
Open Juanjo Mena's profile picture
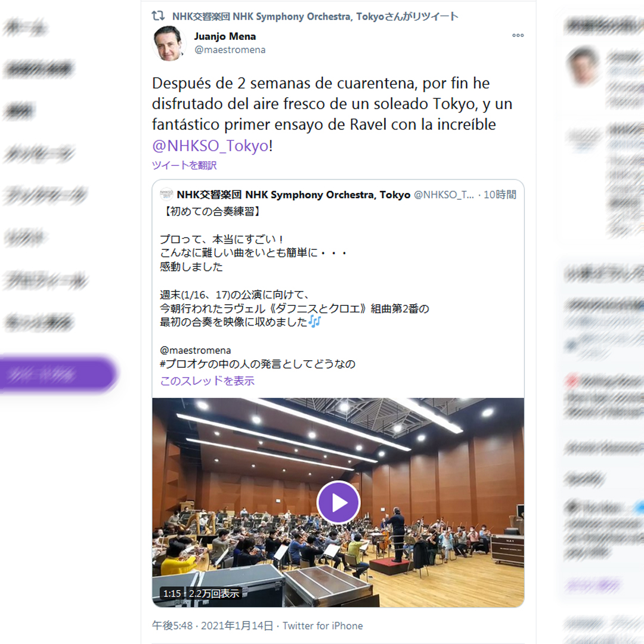click(168, 43)
